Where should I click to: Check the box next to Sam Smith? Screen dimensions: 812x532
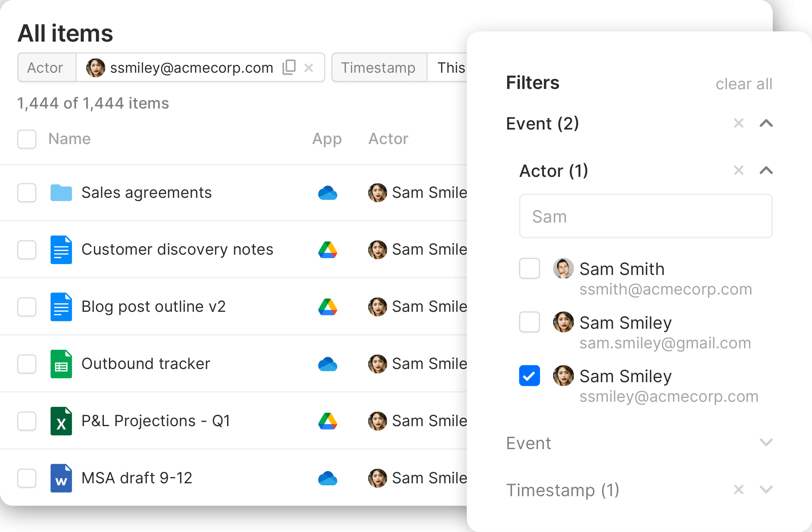click(529, 269)
